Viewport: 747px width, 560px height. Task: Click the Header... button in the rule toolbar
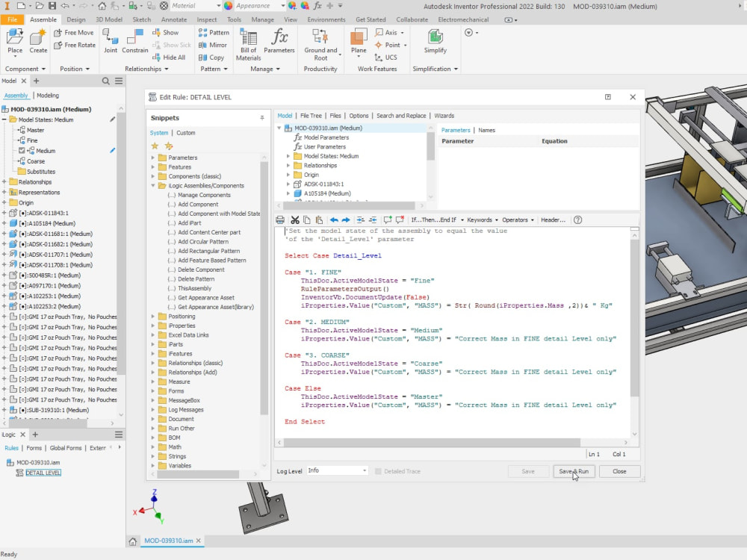coord(555,220)
